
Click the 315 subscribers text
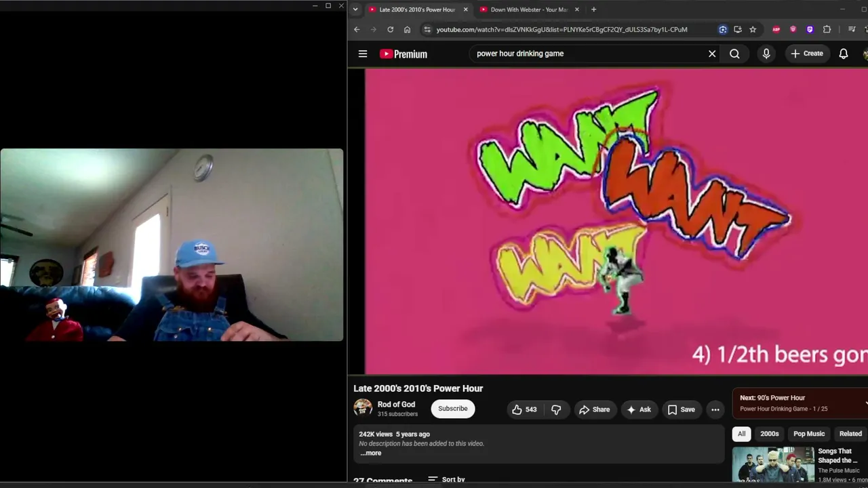click(x=397, y=414)
